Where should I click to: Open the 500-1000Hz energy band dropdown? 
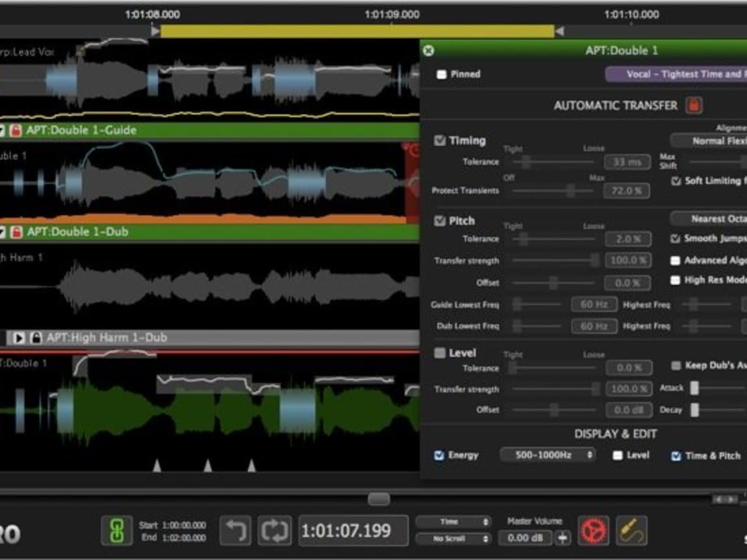coord(547,454)
